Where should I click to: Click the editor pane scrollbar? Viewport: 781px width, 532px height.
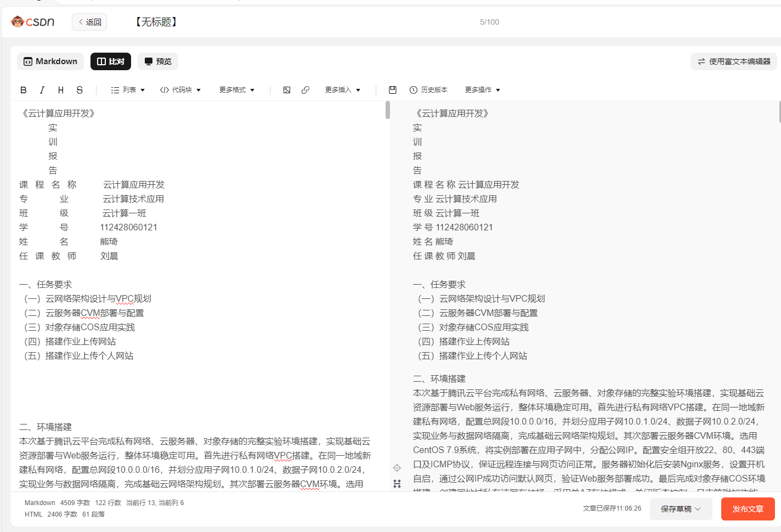click(x=388, y=110)
